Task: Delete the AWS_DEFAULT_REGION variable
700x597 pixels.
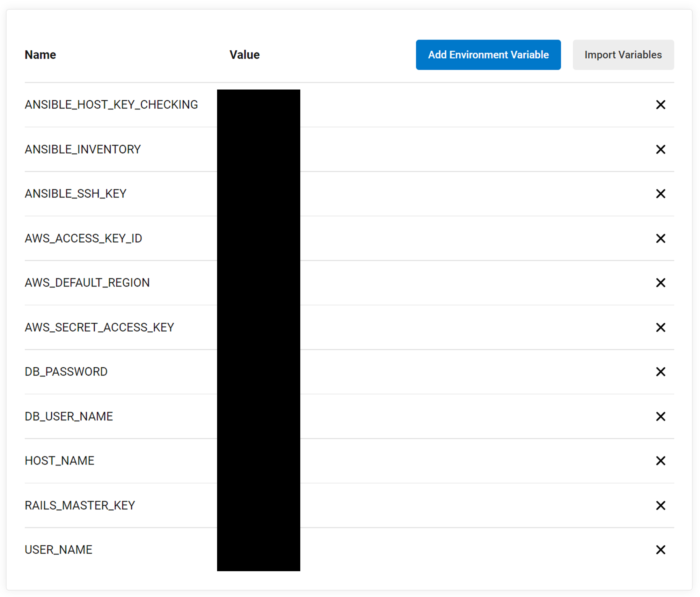Action: (x=660, y=283)
